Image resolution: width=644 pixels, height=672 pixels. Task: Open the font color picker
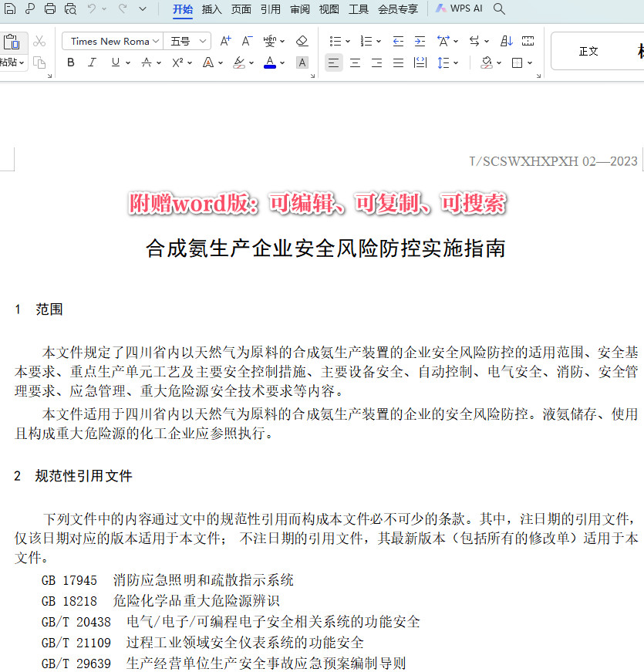pos(271,62)
